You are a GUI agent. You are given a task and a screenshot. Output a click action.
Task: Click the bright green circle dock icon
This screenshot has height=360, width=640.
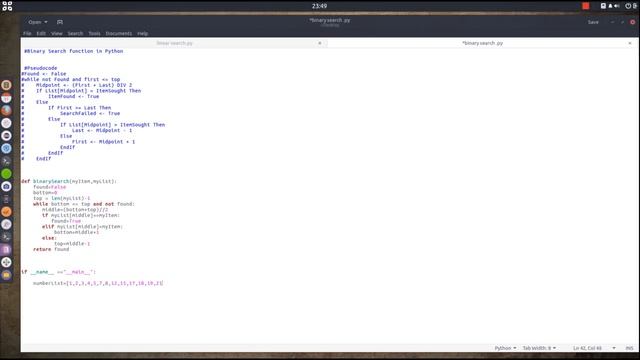pos(6,174)
